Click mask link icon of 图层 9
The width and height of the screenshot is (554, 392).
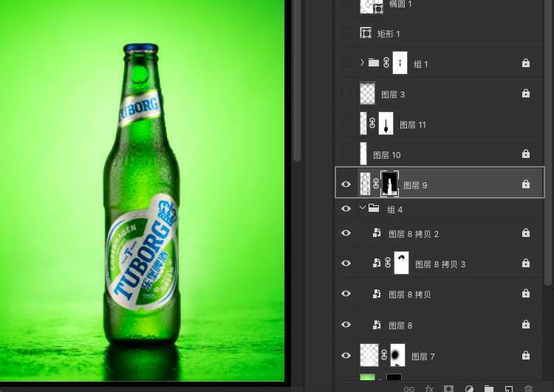375,184
